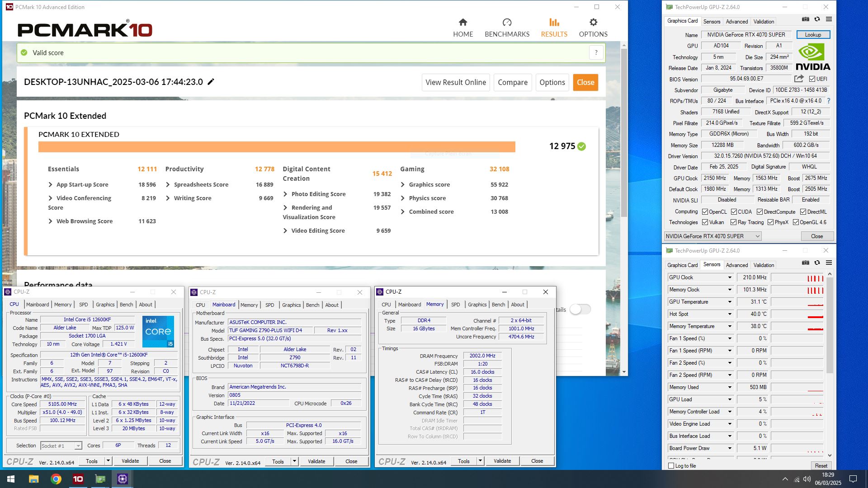Viewport: 868px width, 488px height.
Task: Click the GPU Temperature sensor graph
Action: tap(797, 302)
